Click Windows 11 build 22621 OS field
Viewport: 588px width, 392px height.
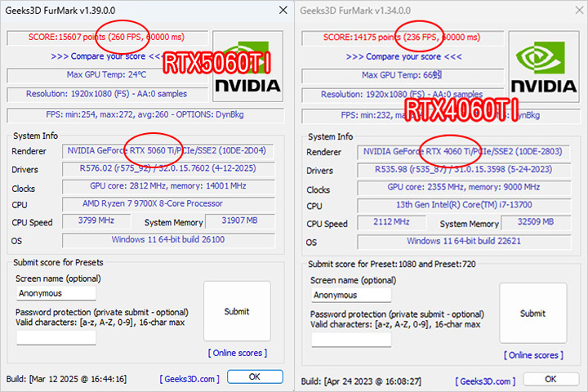[x=464, y=241]
